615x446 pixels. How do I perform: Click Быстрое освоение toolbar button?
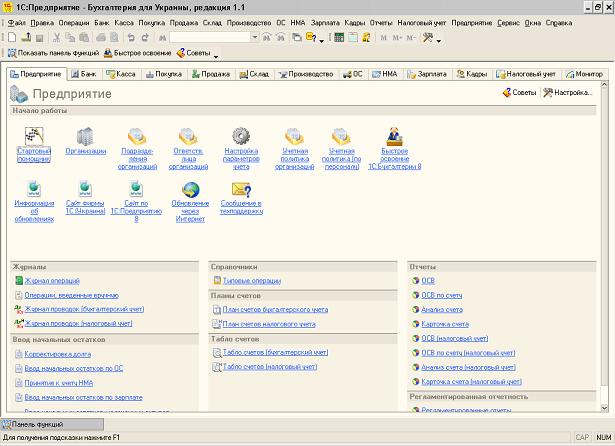click(x=138, y=53)
